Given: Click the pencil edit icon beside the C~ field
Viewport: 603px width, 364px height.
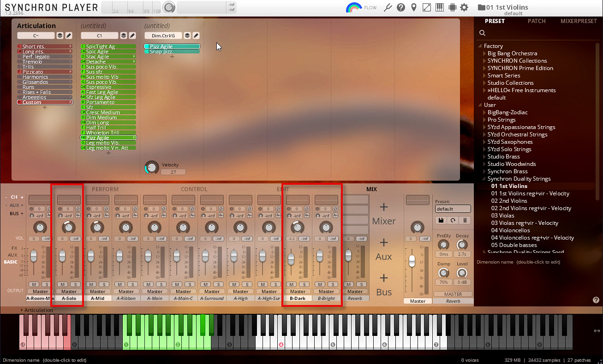Looking at the screenshot, I should tap(69, 35).
